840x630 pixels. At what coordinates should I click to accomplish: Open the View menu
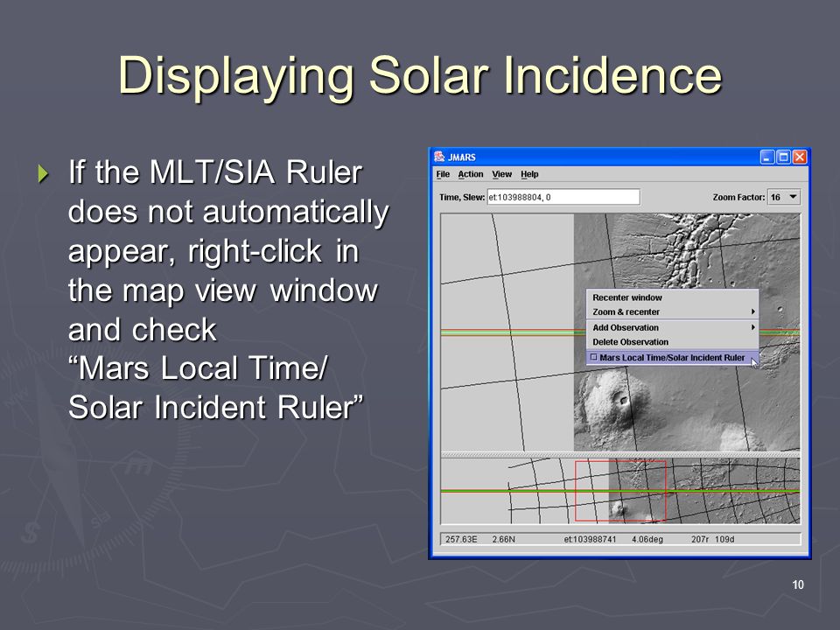[x=501, y=174]
